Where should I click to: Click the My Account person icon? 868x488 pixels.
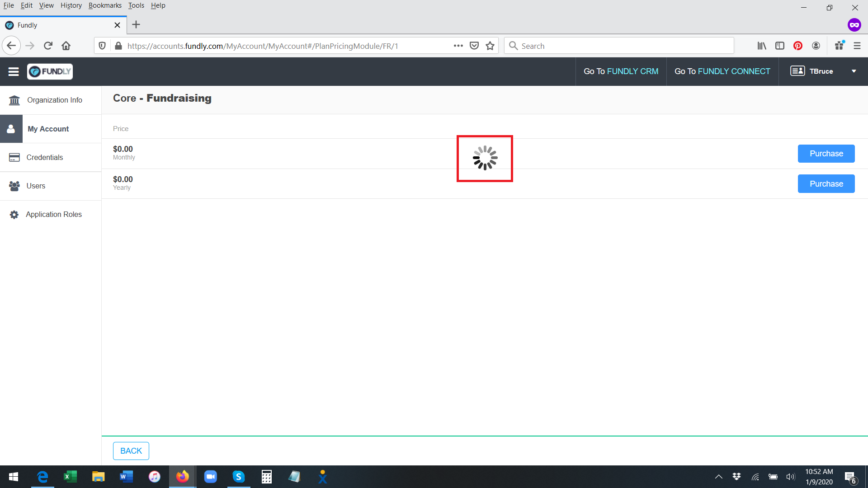tap(11, 129)
